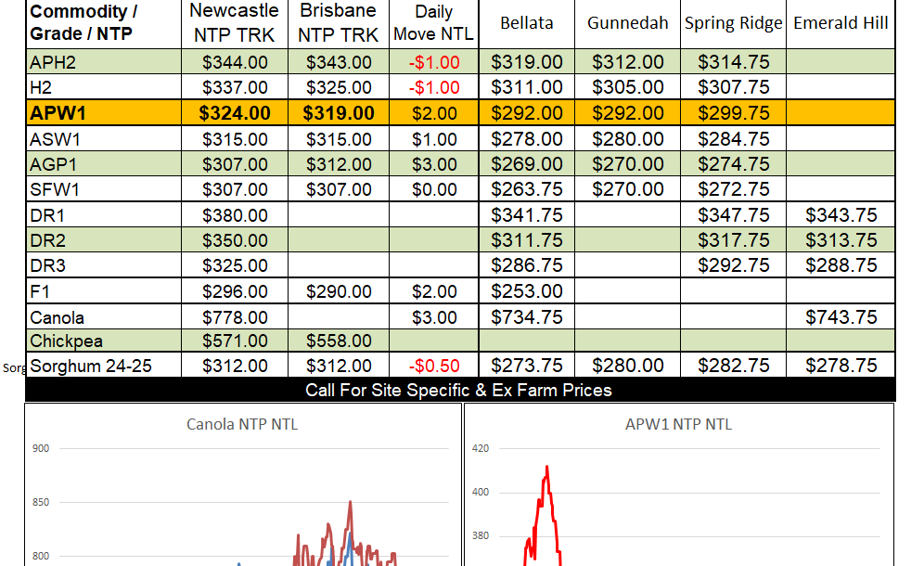
Task: Select the Spring Ridge column header
Action: (733, 23)
